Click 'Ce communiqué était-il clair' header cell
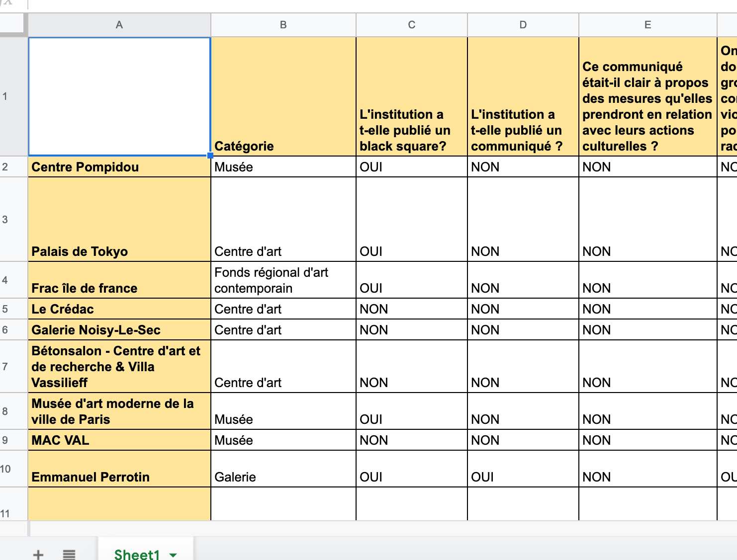 pyautogui.click(x=648, y=96)
